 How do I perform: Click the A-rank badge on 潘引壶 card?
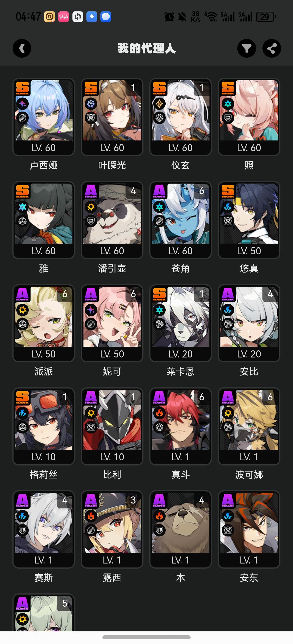91,191
